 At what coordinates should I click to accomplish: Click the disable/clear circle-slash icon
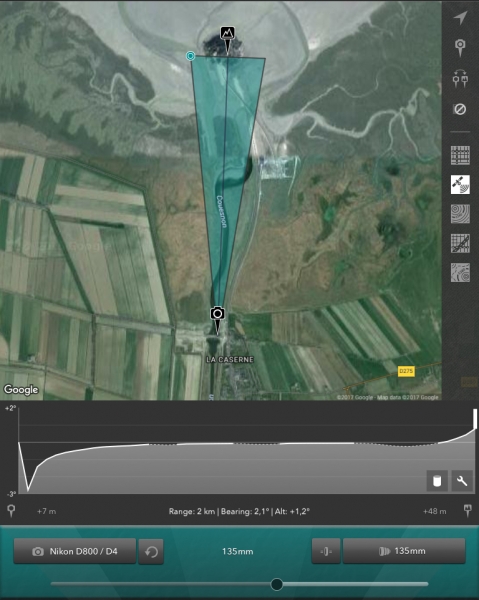(x=460, y=109)
